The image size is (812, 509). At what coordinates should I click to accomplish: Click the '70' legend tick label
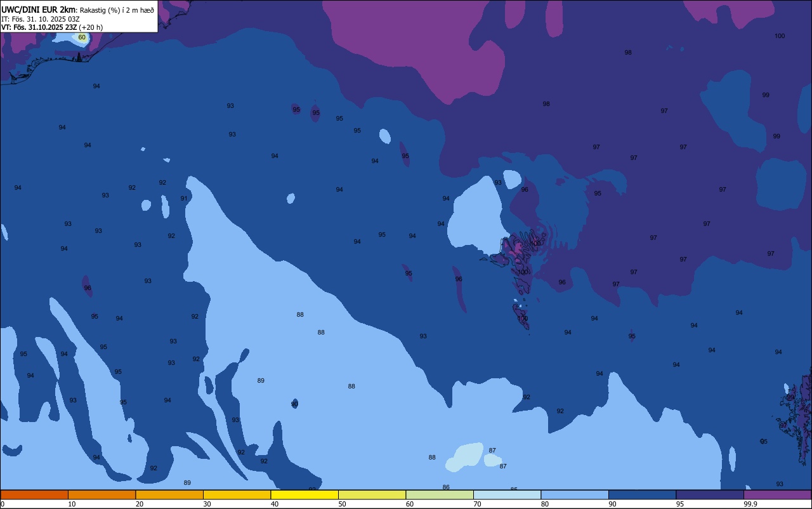click(477, 504)
